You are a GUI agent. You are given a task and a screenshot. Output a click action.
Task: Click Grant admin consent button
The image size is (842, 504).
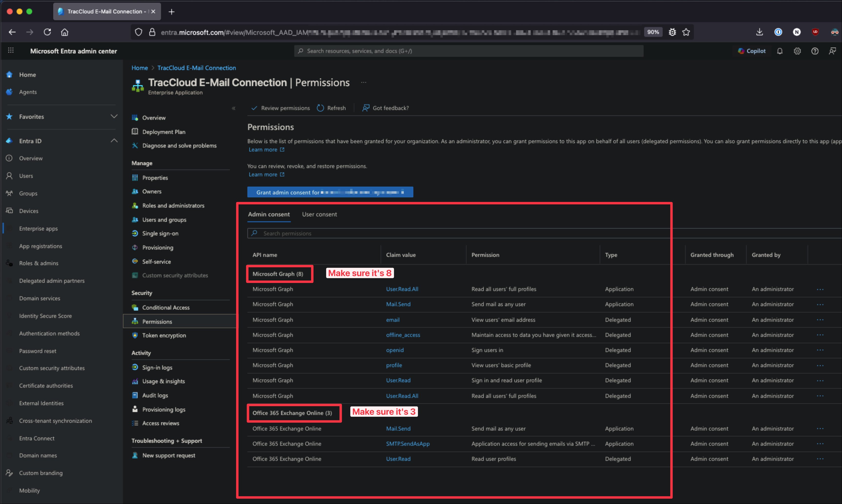[330, 192]
